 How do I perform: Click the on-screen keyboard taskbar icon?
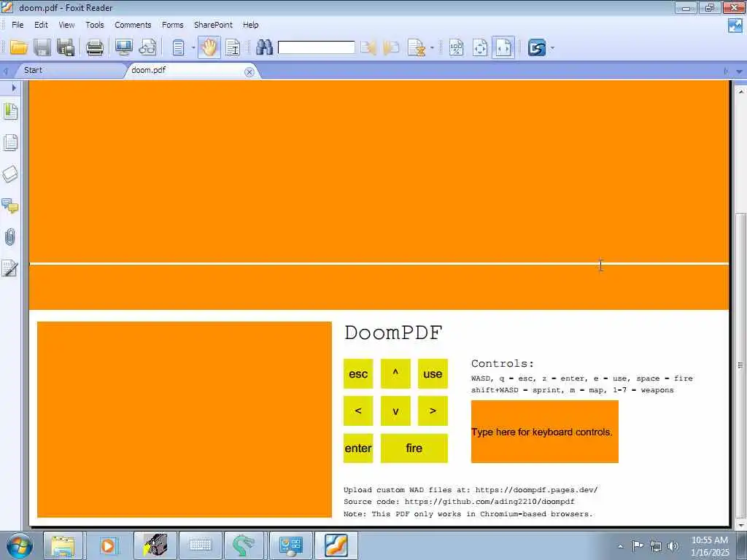pyautogui.click(x=200, y=545)
